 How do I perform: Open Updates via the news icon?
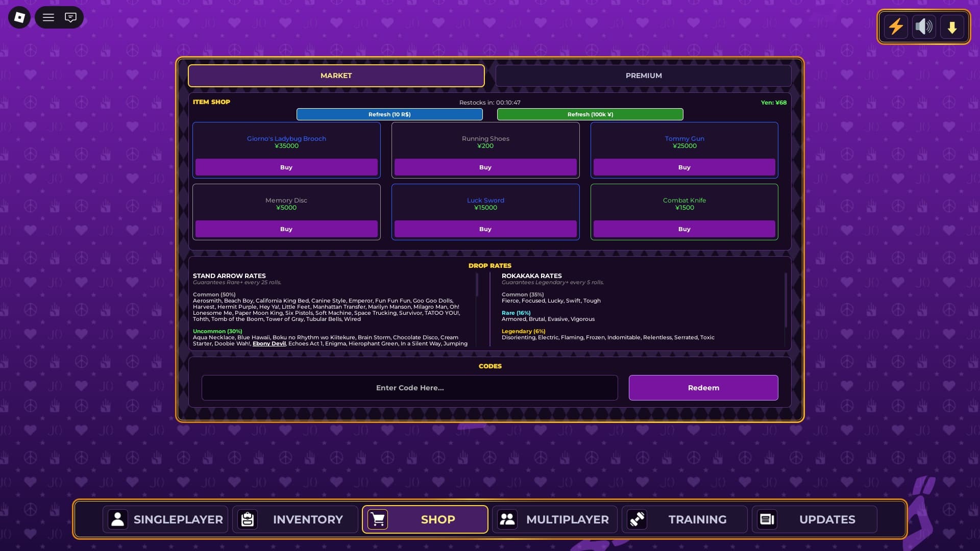pos(767,519)
